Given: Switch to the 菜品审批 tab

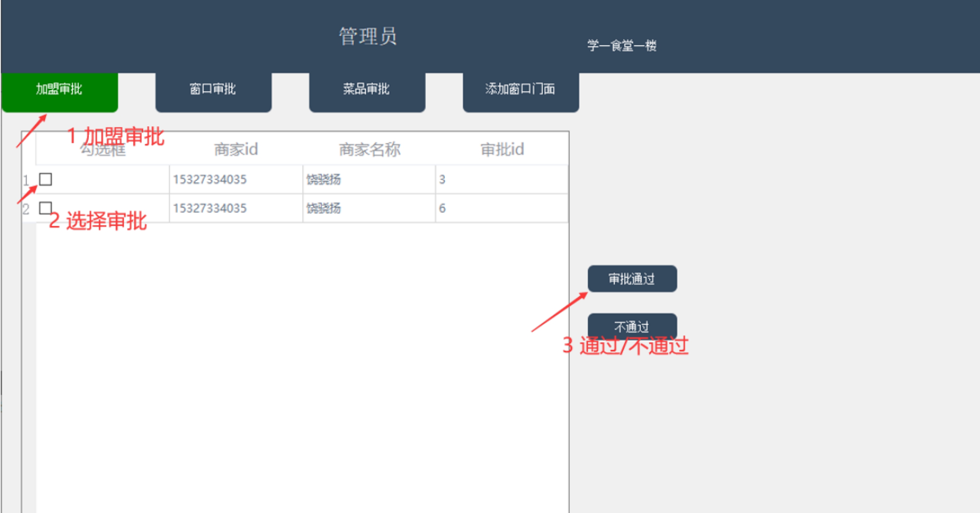Looking at the screenshot, I should coord(367,90).
